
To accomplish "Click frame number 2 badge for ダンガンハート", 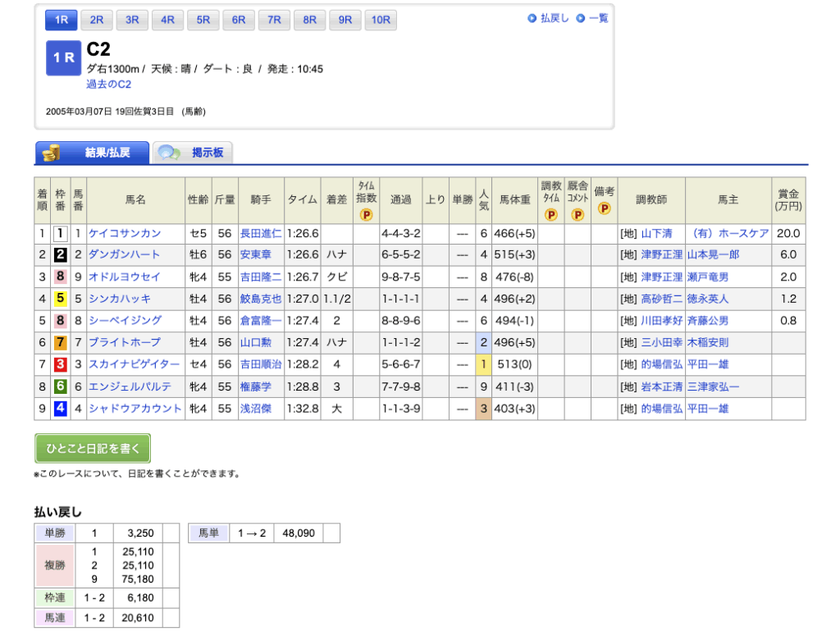I will pyautogui.click(x=61, y=254).
